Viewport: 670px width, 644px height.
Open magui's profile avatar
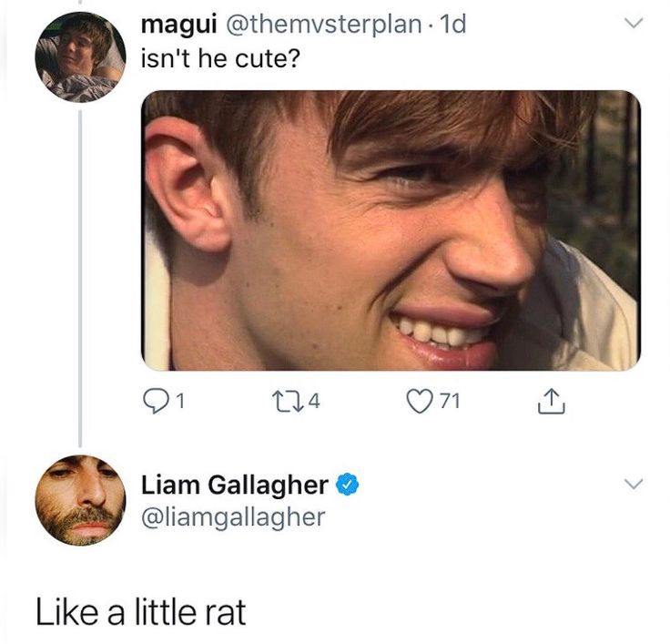(80, 56)
